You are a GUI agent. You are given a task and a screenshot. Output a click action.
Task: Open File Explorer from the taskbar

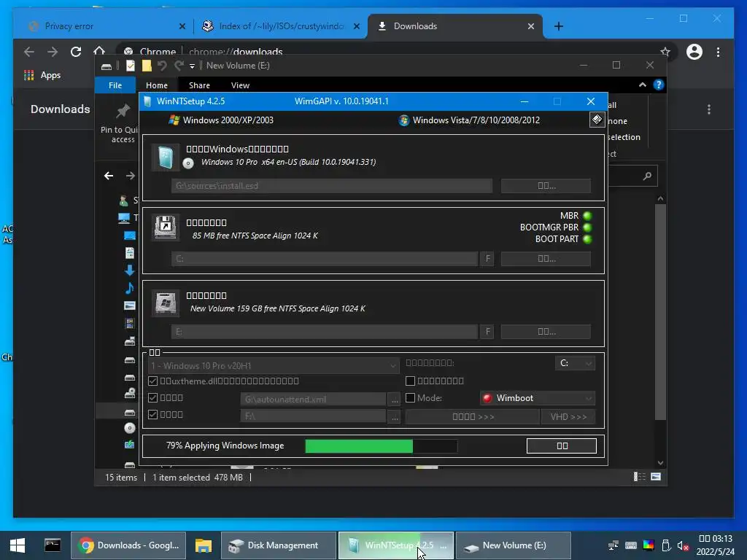click(204, 545)
